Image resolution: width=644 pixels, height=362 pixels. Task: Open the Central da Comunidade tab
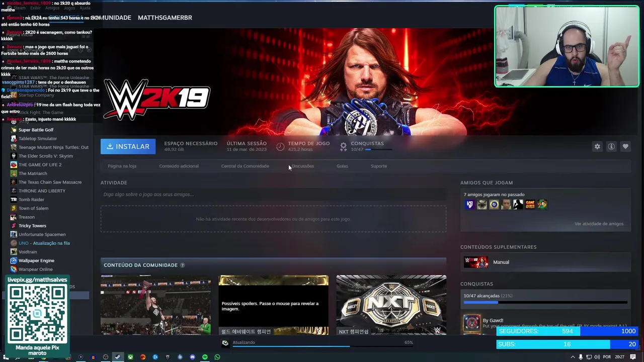(x=245, y=166)
